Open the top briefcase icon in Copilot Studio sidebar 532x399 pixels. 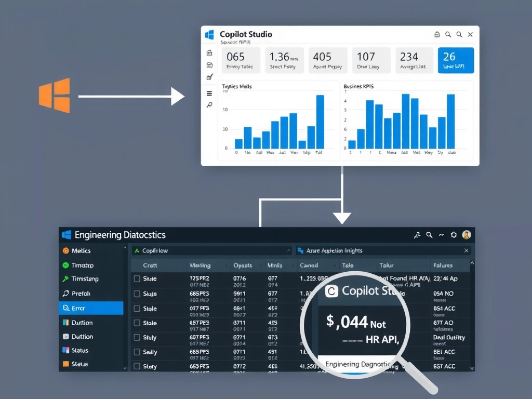pos(209,52)
